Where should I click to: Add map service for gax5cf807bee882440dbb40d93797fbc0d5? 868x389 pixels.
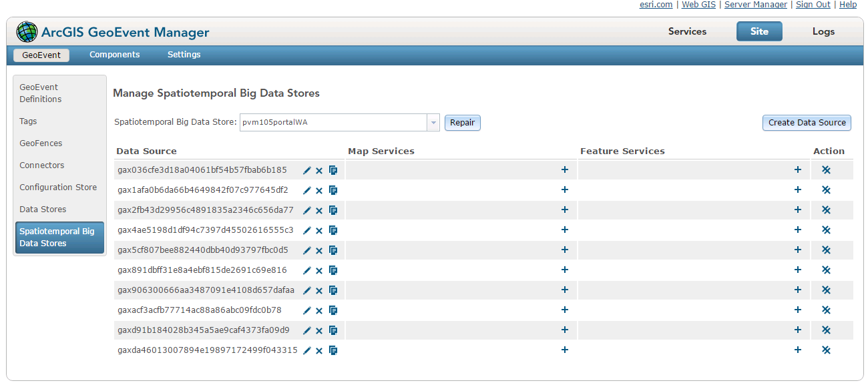565,250
